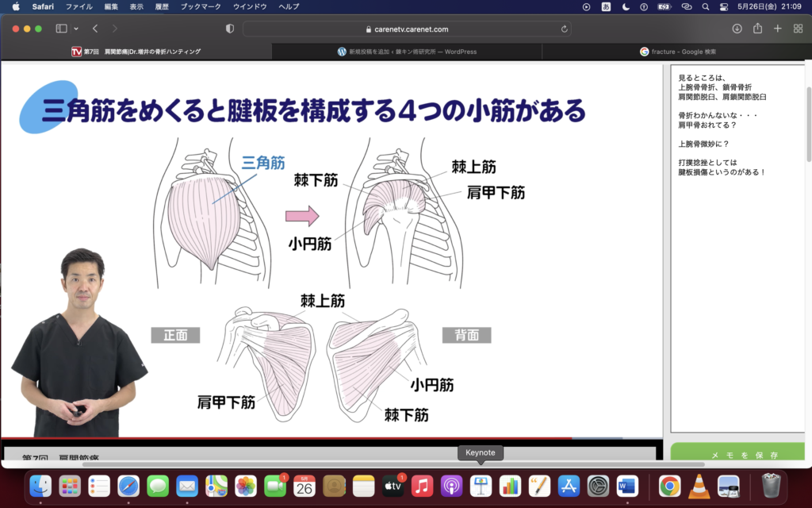Viewport: 812px width, 508px height.
Task: Open Keynote from the Dock
Action: pyautogui.click(x=481, y=486)
